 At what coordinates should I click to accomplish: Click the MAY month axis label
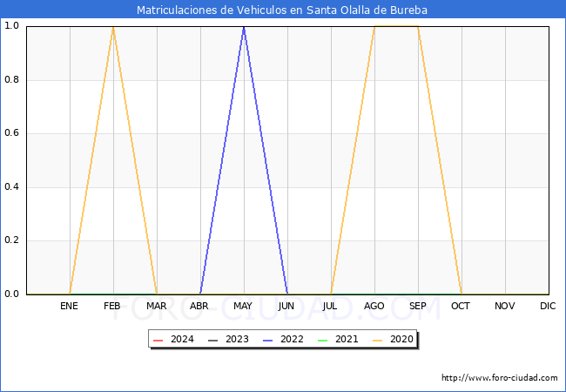click(x=243, y=306)
